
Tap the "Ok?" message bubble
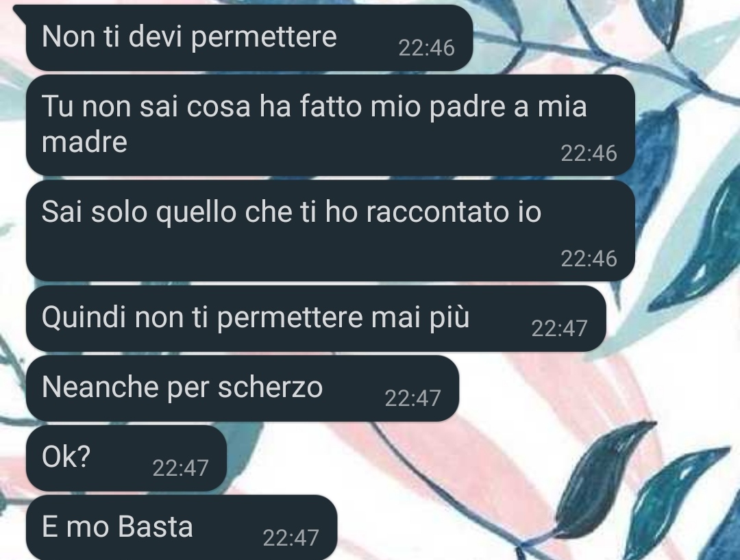[126, 458]
